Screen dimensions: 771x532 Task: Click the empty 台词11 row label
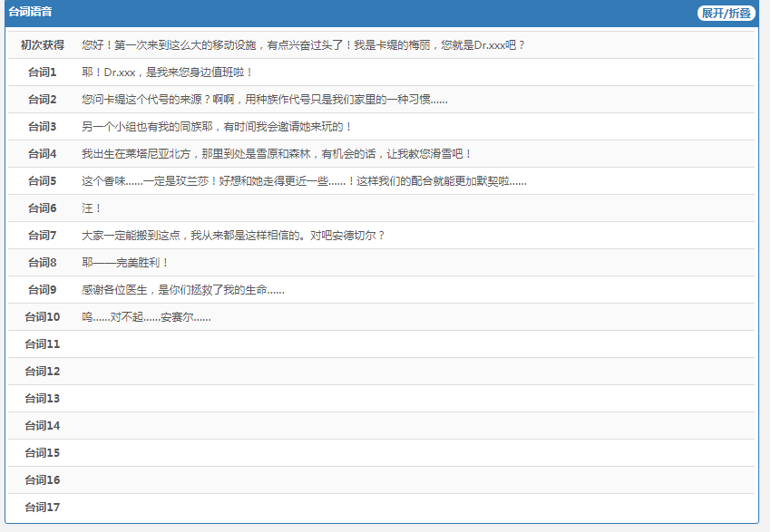[43, 344]
